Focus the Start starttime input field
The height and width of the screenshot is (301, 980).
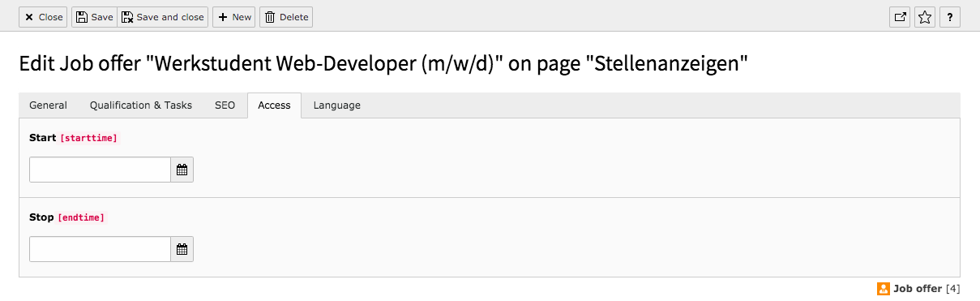tap(100, 170)
